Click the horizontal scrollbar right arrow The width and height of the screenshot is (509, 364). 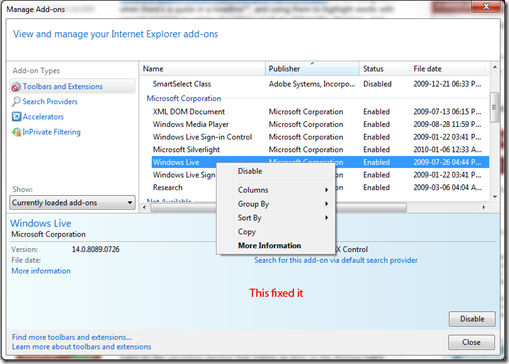[x=484, y=207]
